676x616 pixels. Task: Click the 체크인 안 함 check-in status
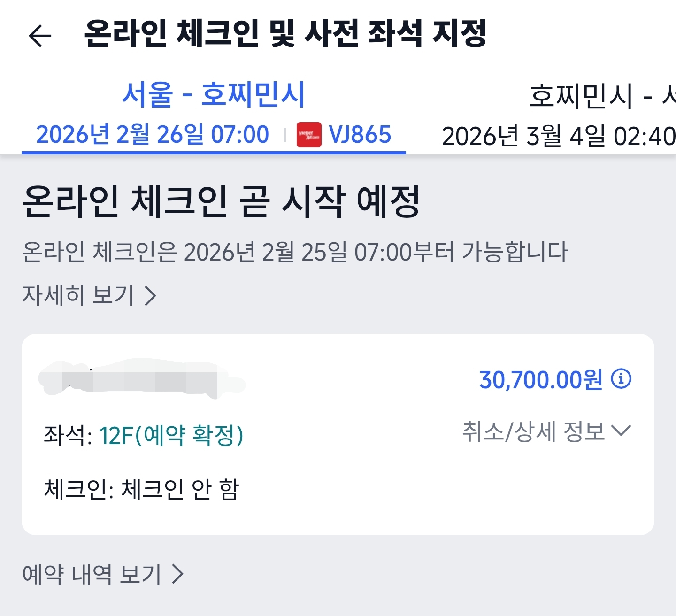coord(180,489)
